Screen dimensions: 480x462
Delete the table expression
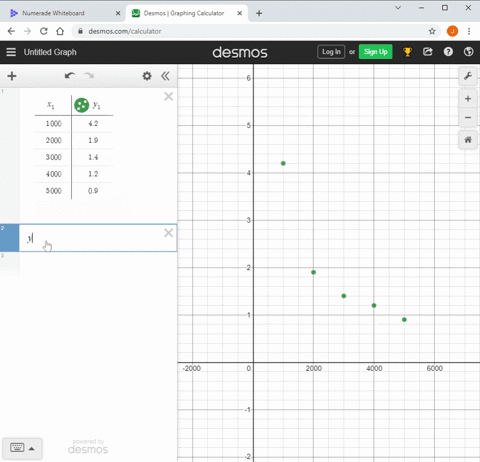click(x=169, y=97)
